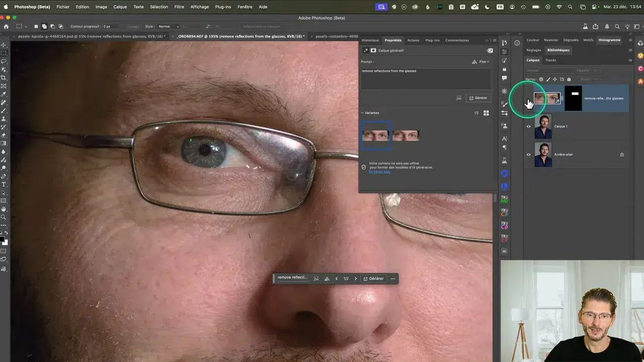644x362 pixels.
Task: Select the Lasso tool
Action: [x=4, y=61]
